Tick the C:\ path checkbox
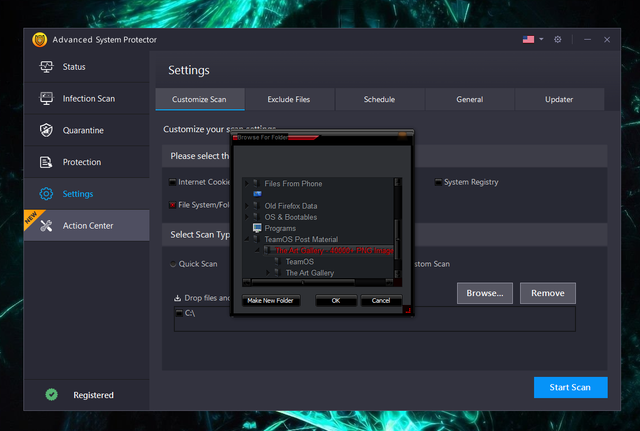Image resolution: width=640 pixels, height=431 pixels. click(179, 313)
